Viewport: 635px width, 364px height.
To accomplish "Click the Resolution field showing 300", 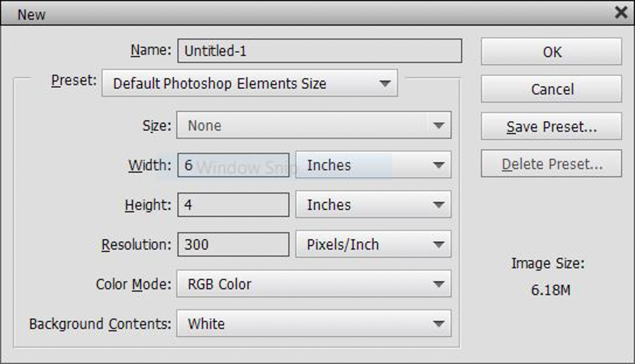I will [x=233, y=244].
